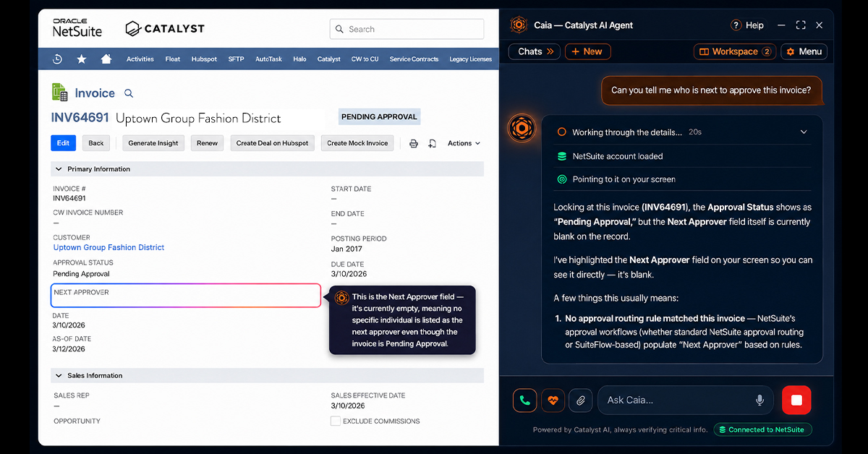
Task: Click the Ask Caia message field
Action: pos(686,400)
